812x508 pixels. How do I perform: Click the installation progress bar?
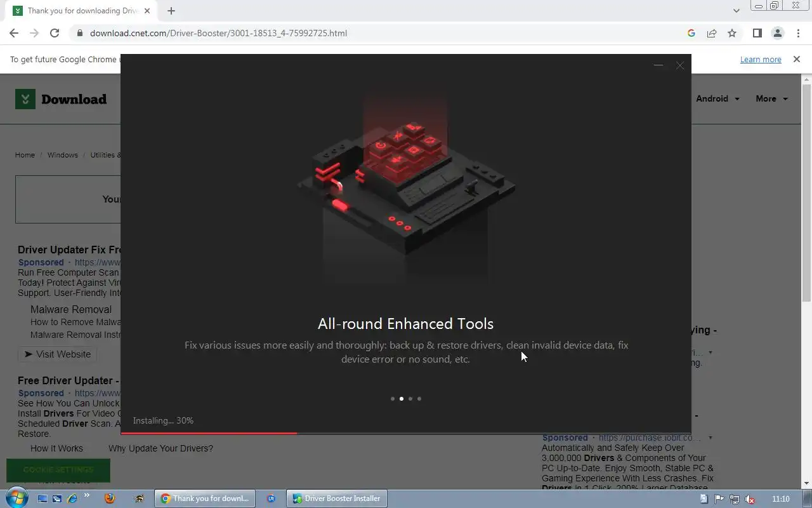click(406, 433)
